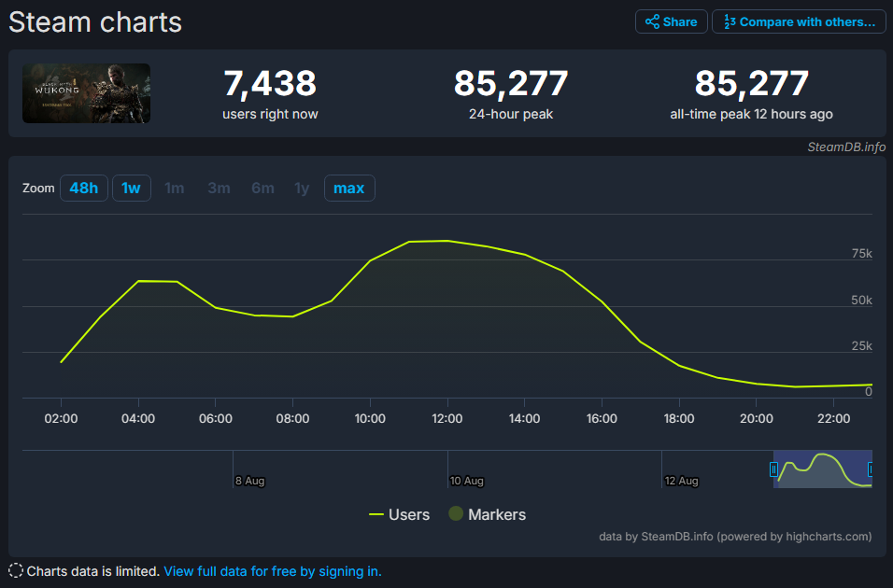Click the 12 Aug navigator timeline mark
893x588 pixels.
681,481
